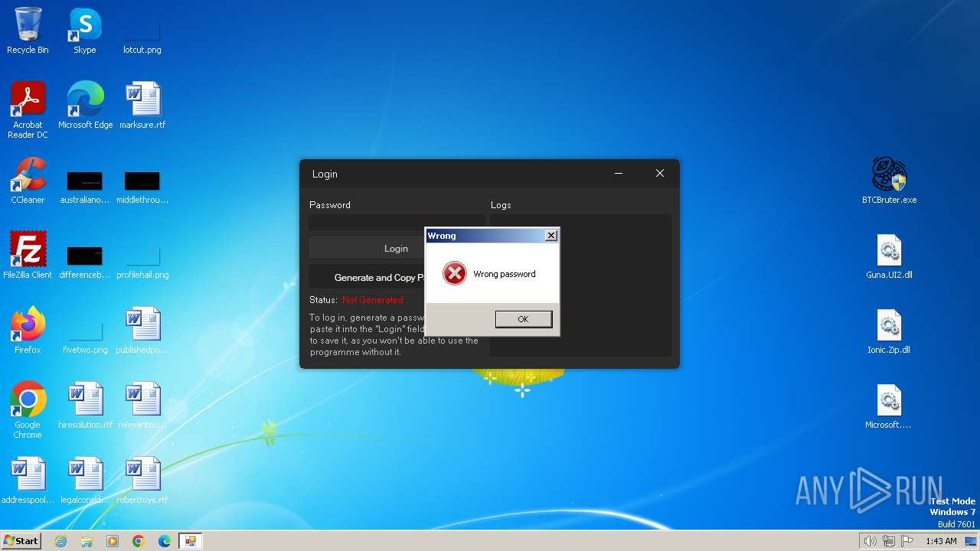Select the Not Generated status text
980x551 pixels.
372,300
